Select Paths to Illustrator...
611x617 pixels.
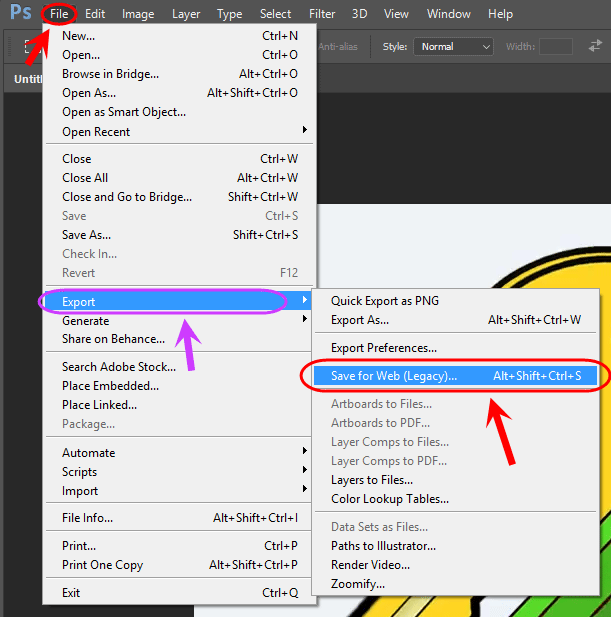[456, 546]
